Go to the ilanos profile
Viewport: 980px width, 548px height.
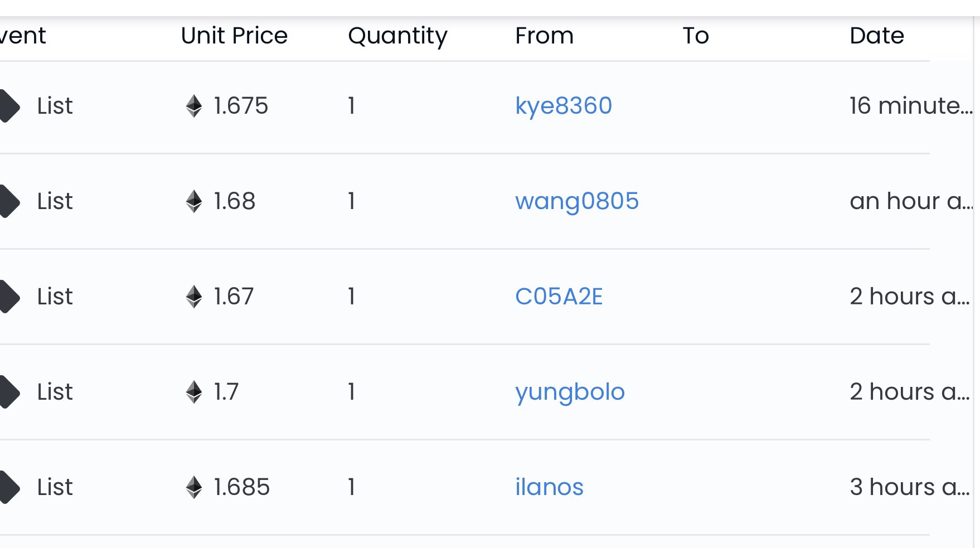point(549,487)
